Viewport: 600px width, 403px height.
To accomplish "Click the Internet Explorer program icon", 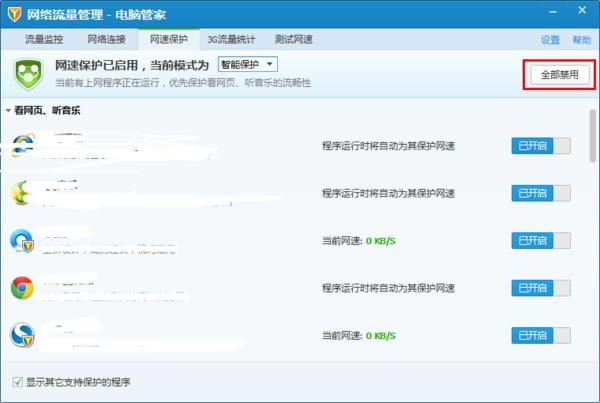I will pos(23,145).
